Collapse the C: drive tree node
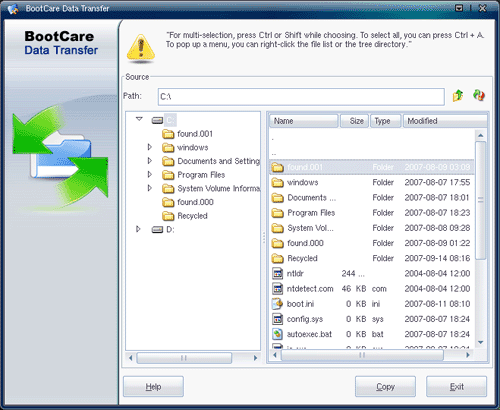This screenshot has height=410, width=500. click(x=139, y=119)
